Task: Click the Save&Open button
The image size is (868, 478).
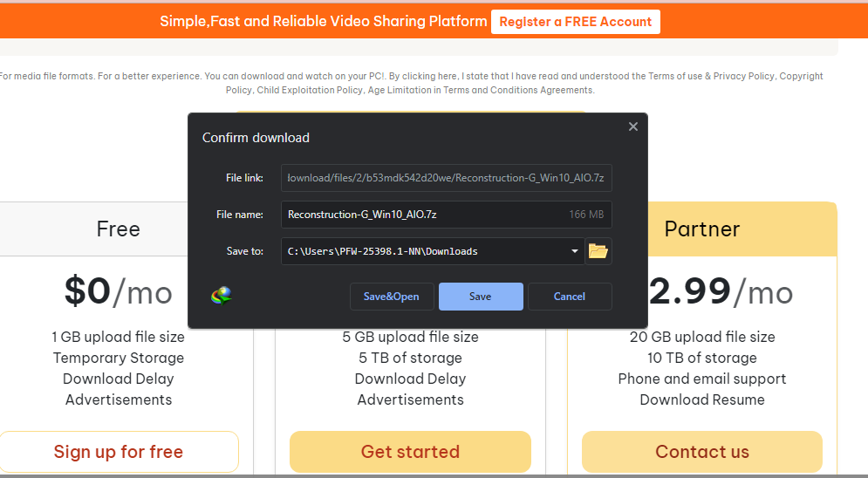Action: pyautogui.click(x=392, y=297)
